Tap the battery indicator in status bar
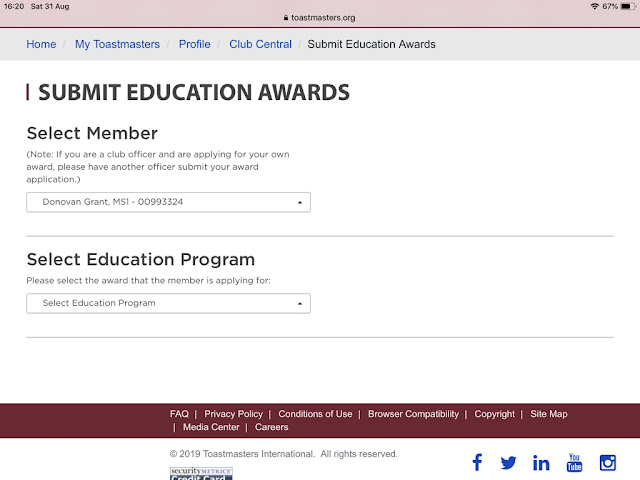 tap(628, 7)
